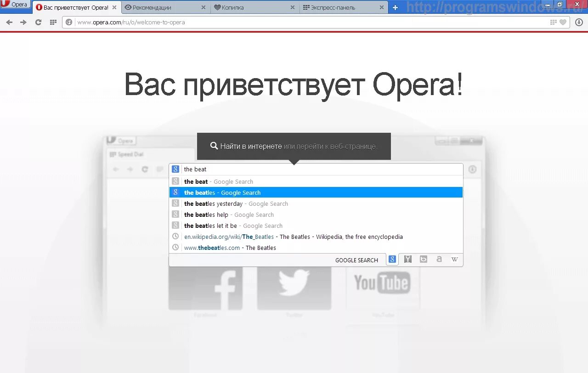Click the GOOGLE SEARCH label

(356, 260)
